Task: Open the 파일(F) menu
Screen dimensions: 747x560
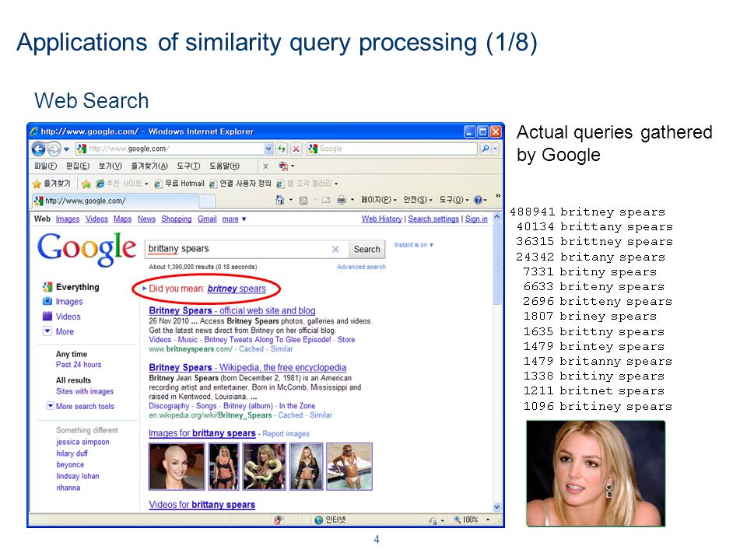Action: (x=45, y=166)
